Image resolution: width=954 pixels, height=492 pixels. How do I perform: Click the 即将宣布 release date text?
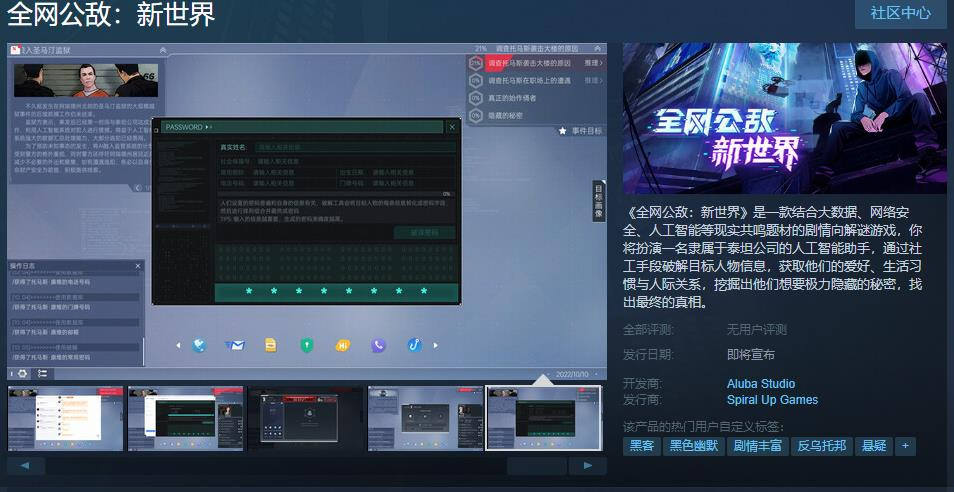click(x=750, y=355)
